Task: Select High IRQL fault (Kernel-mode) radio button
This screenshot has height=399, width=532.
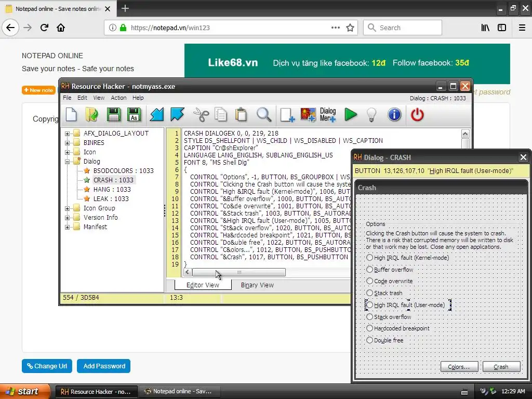Action: point(369,258)
